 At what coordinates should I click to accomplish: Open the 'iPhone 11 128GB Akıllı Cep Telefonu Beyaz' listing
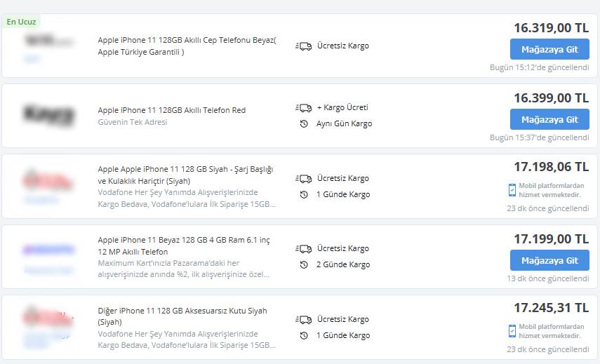(x=187, y=46)
